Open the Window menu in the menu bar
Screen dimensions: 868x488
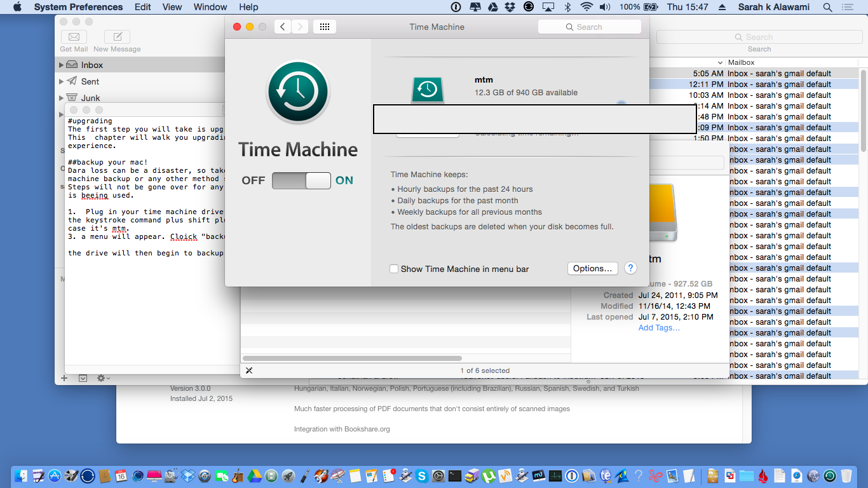click(x=210, y=7)
